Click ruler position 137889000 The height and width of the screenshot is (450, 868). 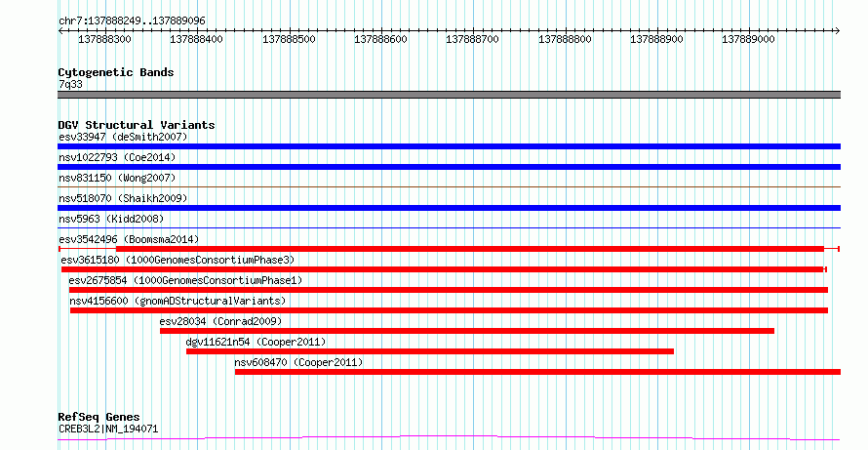[748, 39]
